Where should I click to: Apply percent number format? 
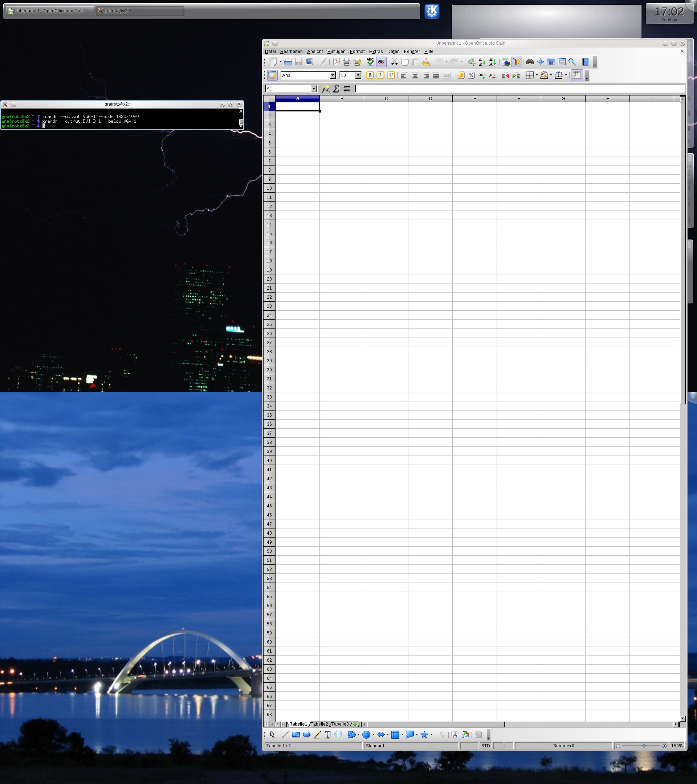471,75
